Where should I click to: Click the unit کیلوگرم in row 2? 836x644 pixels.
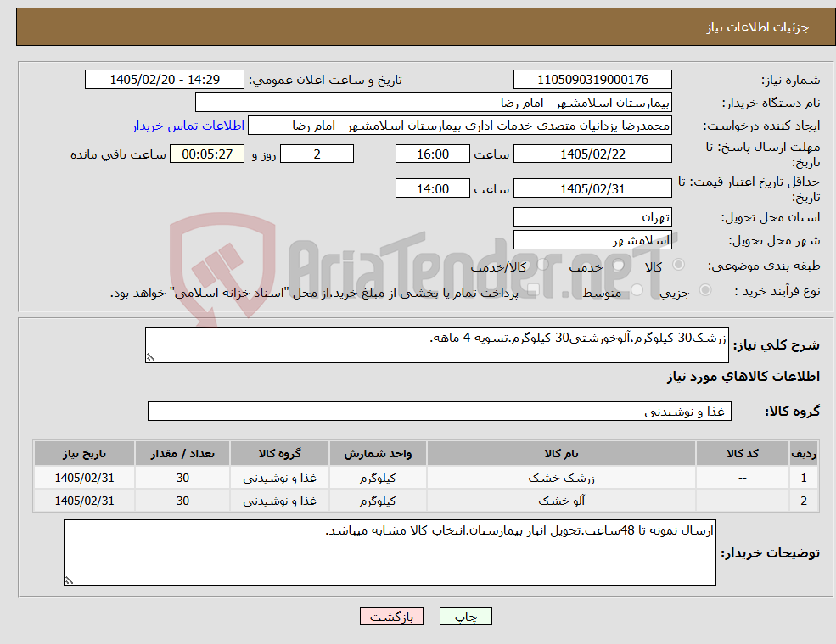pyautogui.click(x=378, y=501)
